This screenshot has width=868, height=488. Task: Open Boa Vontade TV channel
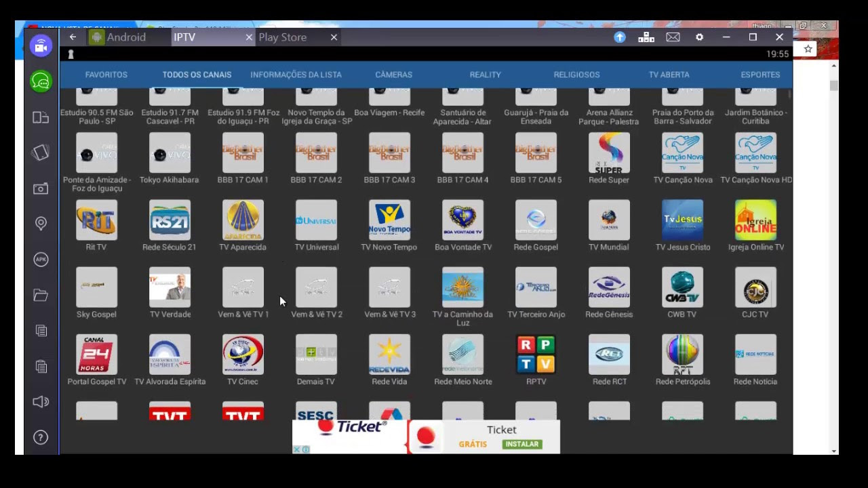tap(462, 220)
